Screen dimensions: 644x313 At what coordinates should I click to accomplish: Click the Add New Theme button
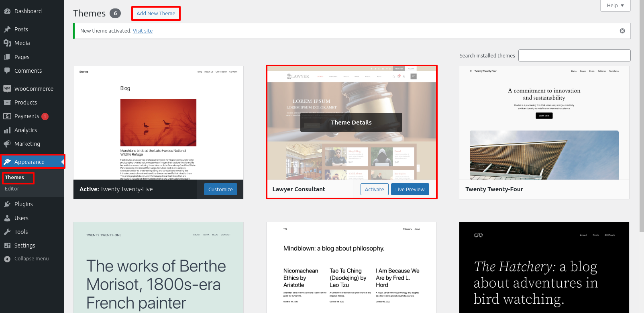click(156, 13)
